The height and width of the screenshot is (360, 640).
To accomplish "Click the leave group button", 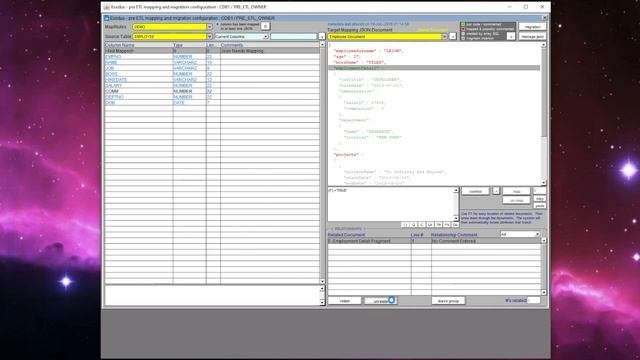I will click(448, 301).
